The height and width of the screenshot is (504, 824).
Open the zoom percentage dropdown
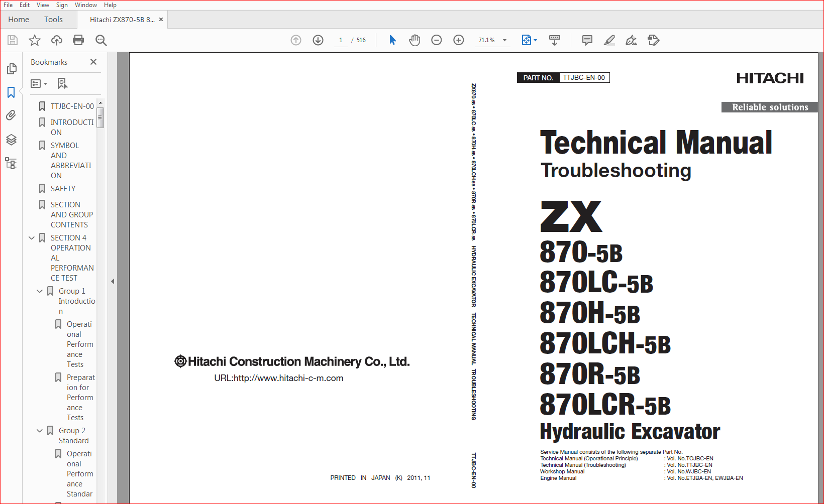(504, 40)
